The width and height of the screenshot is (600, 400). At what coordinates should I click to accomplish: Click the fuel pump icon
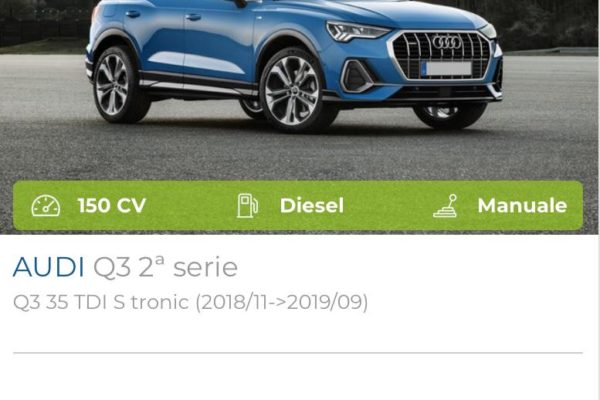[x=247, y=206]
